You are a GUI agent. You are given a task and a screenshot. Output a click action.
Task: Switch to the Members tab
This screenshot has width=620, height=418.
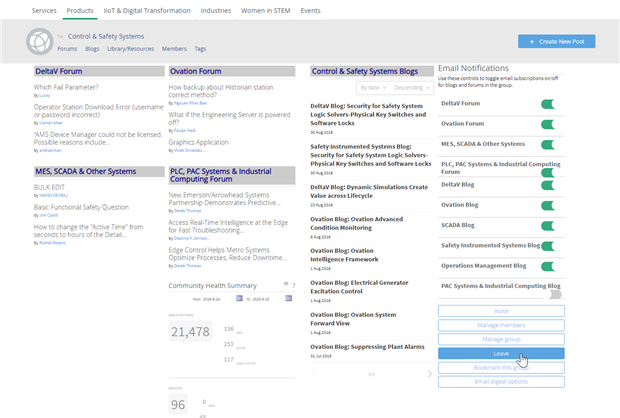coord(174,49)
